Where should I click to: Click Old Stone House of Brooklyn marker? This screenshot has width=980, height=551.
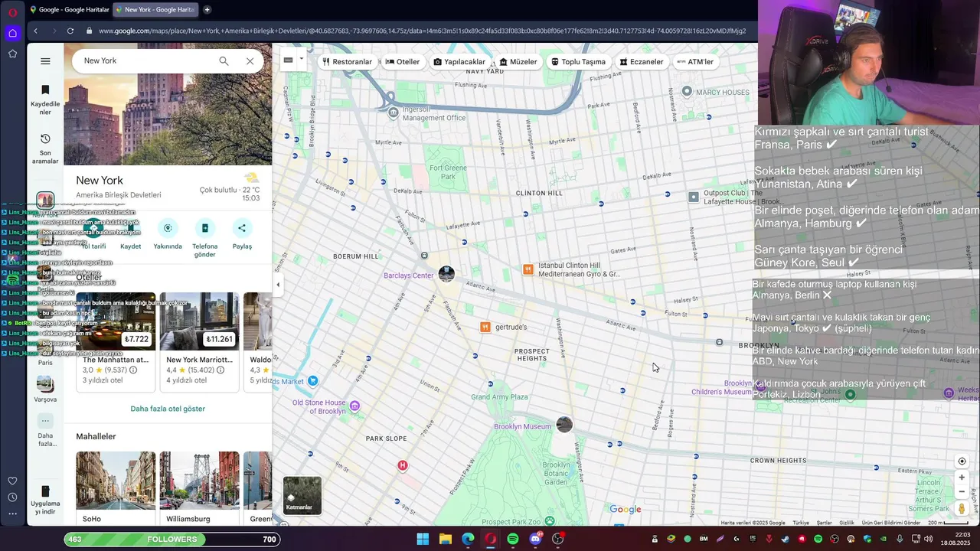tap(354, 405)
